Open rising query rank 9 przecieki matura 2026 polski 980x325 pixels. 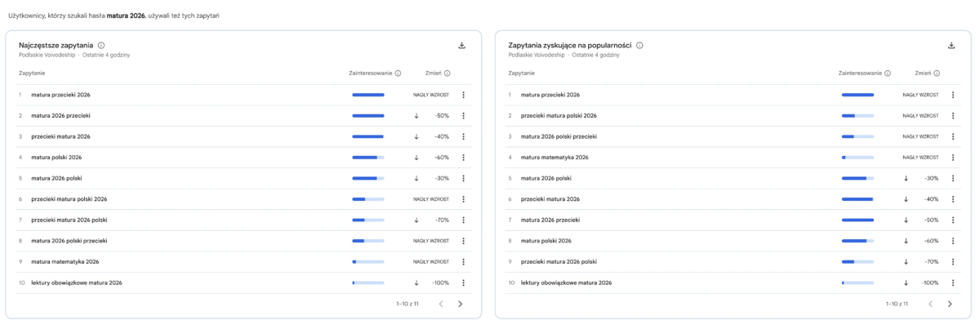(x=559, y=262)
